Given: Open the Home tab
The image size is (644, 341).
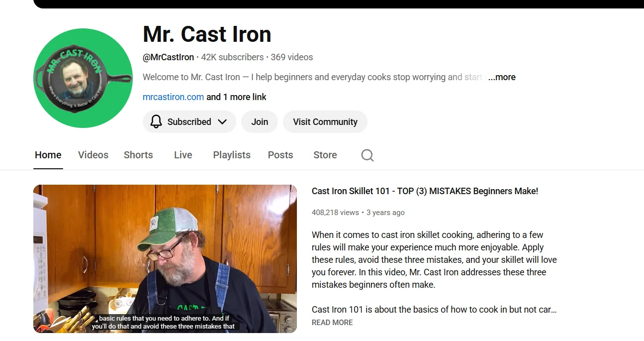Looking at the screenshot, I should [48, 155].
